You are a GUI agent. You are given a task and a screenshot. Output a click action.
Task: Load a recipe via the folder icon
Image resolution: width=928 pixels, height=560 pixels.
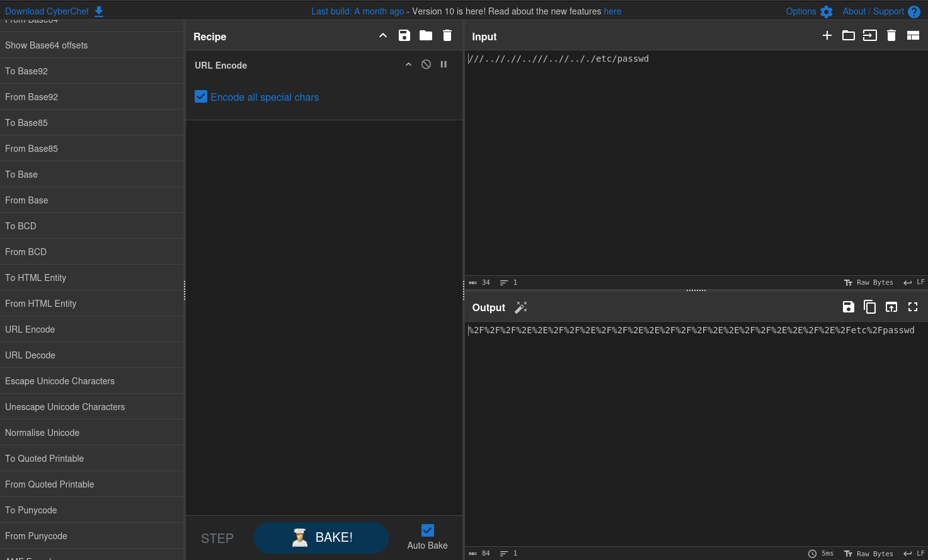click(426, 36)
